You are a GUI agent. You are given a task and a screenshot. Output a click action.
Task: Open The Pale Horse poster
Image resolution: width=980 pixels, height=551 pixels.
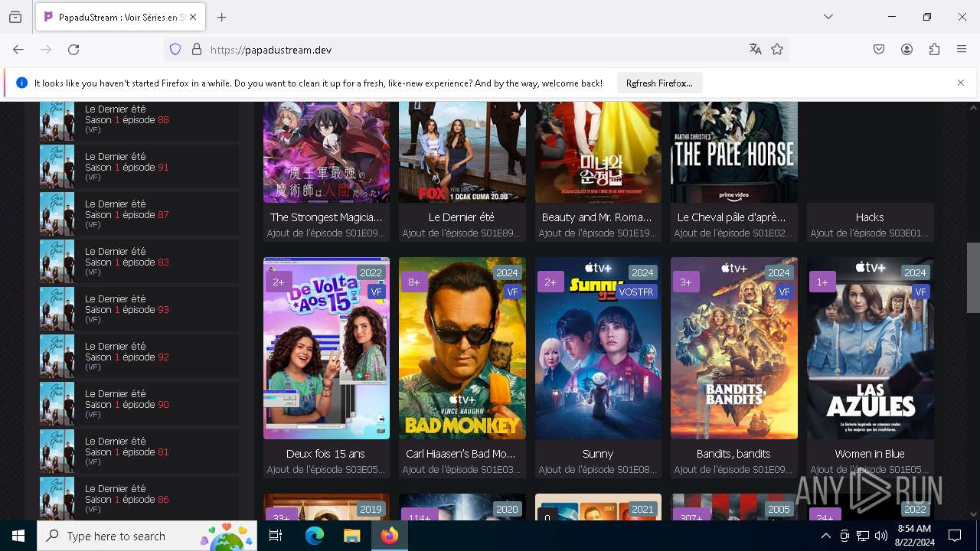click(x=734, y=152)
